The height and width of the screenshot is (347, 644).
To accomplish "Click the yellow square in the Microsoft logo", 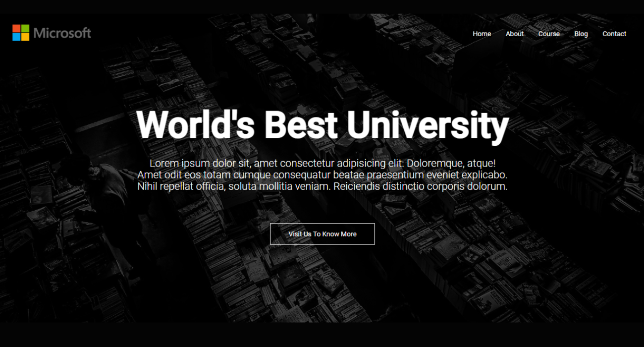I will [25, 37].
